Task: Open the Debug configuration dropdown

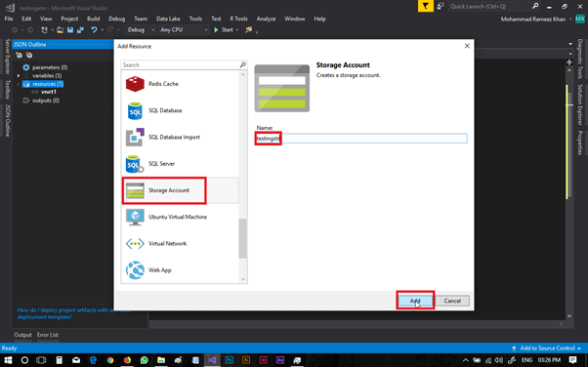Action: point(141,30)
